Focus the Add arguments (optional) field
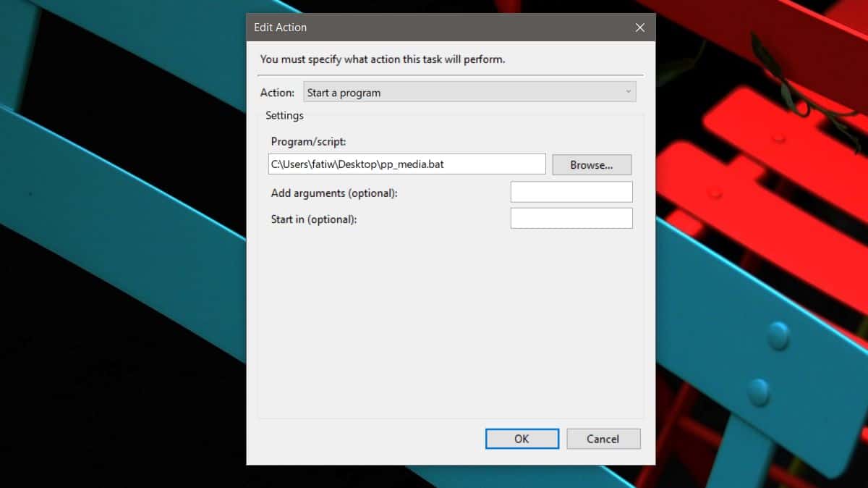 571,192
